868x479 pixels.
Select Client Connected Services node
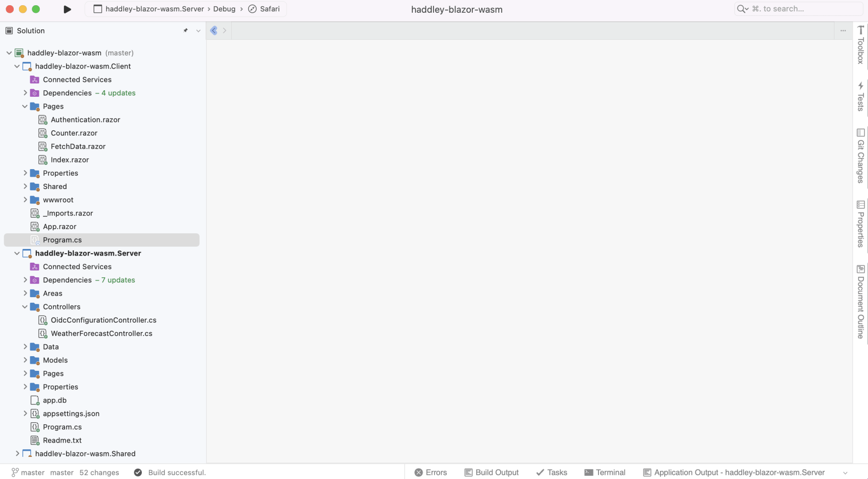point(77,80)
